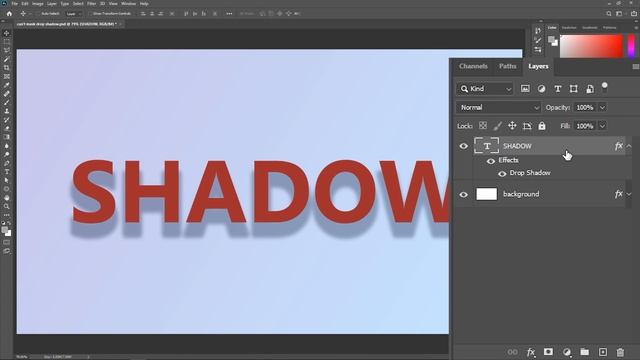Open Auto-Select Layer dropdown in options bar
Screen dimensions: 640x360
73,13
